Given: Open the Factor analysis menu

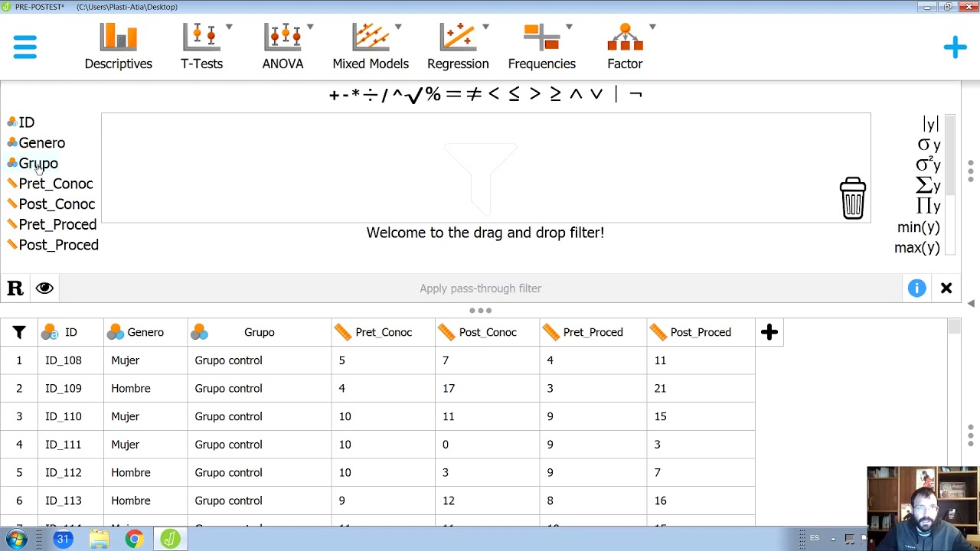Looking at the screenshot, I should tap(625, 47).
